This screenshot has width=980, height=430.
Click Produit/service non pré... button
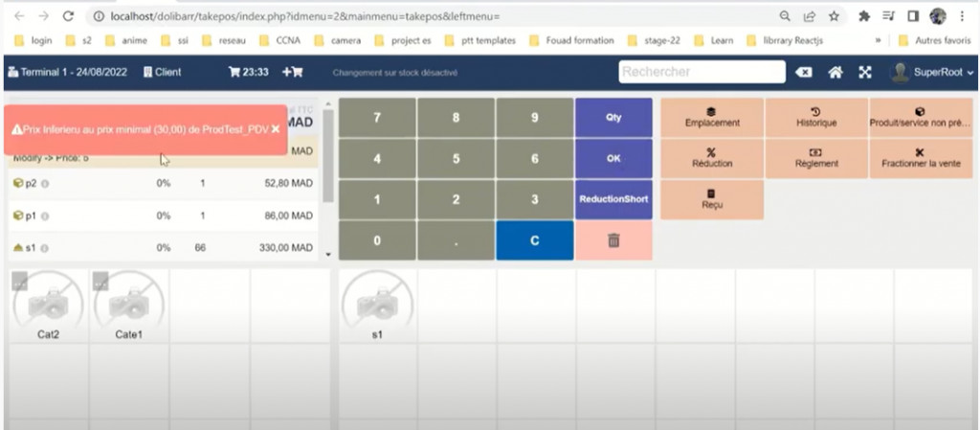pyautogui.click(x=921, y=118)
